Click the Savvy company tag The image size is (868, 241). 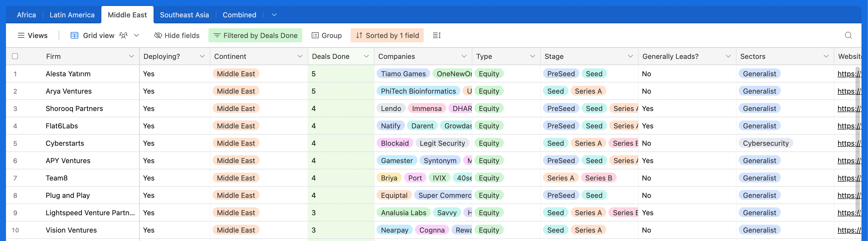point(447,213)
